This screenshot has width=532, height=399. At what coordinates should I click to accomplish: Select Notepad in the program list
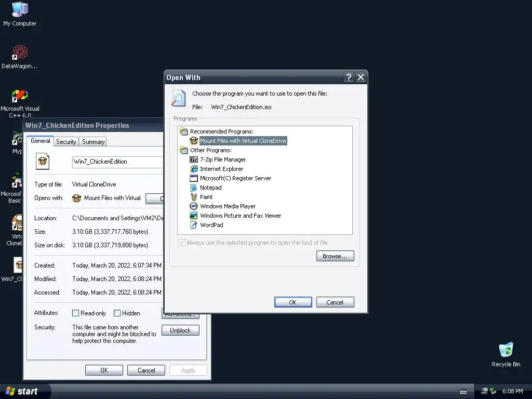211,187
